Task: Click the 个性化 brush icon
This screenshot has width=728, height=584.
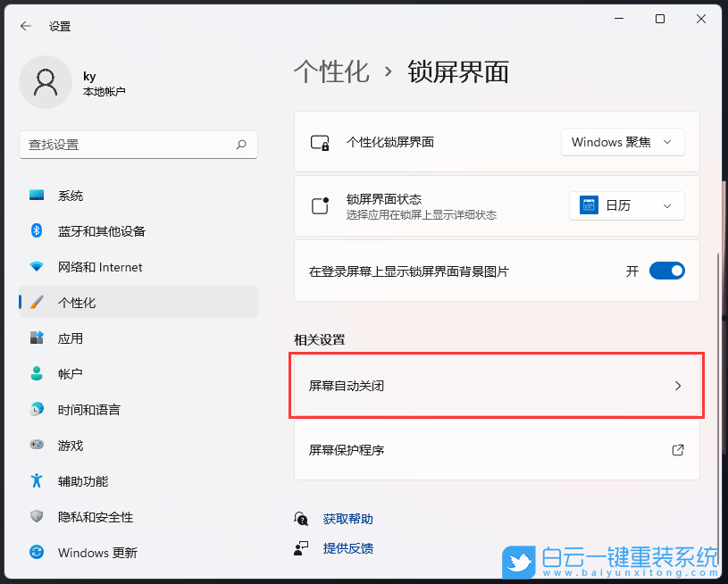Action: pyautogui.click(x=36, y=303)
